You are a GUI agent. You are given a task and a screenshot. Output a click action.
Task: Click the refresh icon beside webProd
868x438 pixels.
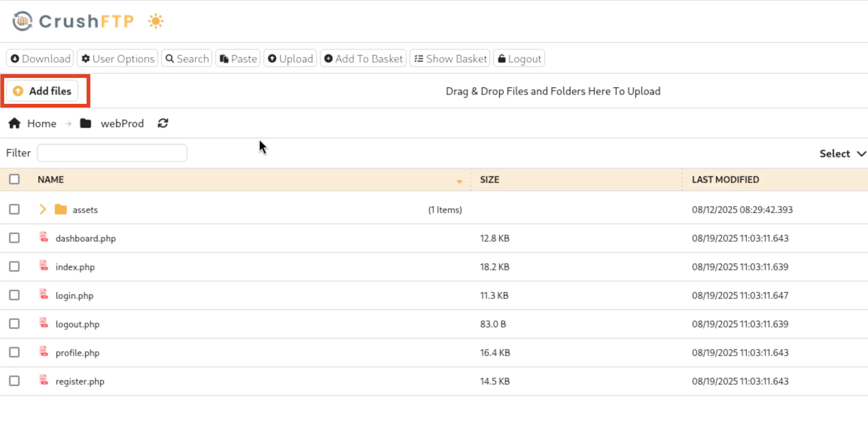click(x=163, y=123)
